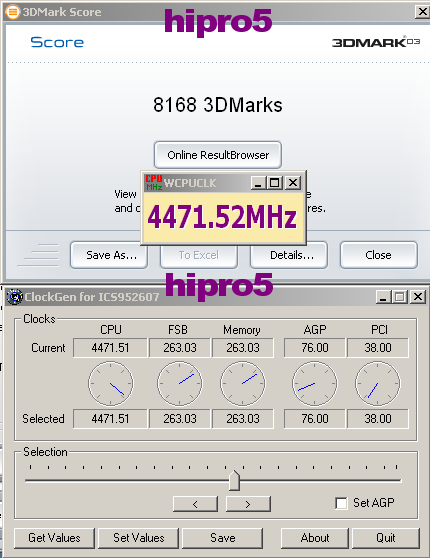Maximize the WCPUCLK window
The image size is (430, 558).
click(x=275, y=183)
